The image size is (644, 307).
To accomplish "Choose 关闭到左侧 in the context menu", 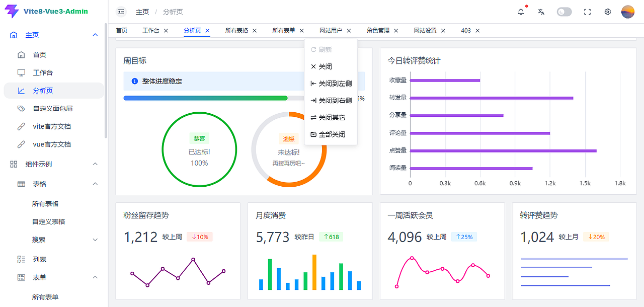I will click(x=331, y=84).
